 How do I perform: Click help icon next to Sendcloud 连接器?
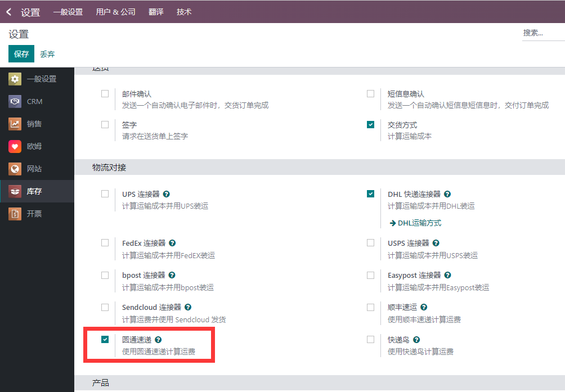[188, 308]
